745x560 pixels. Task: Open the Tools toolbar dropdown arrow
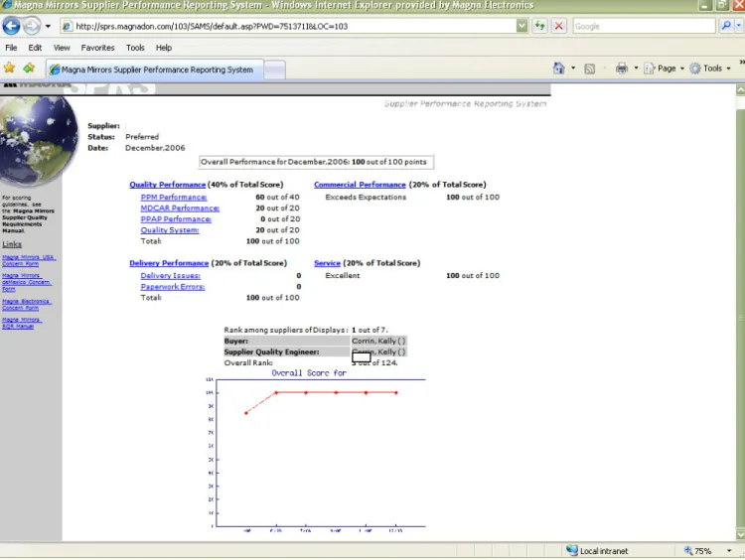coord(728,69)
